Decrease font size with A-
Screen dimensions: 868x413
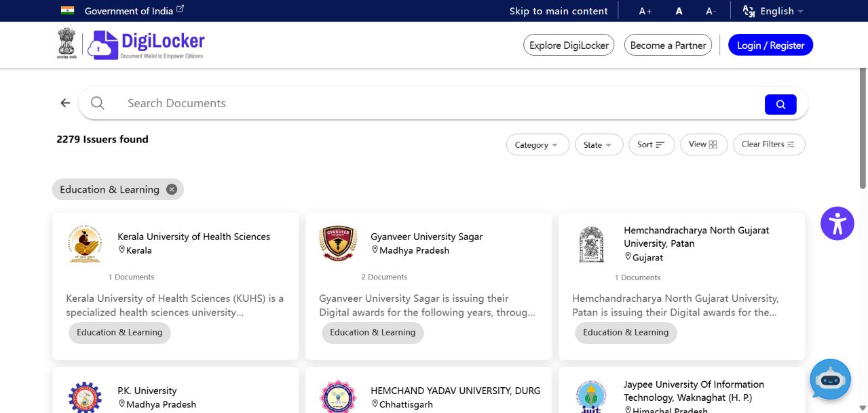(x=711, y=11)
